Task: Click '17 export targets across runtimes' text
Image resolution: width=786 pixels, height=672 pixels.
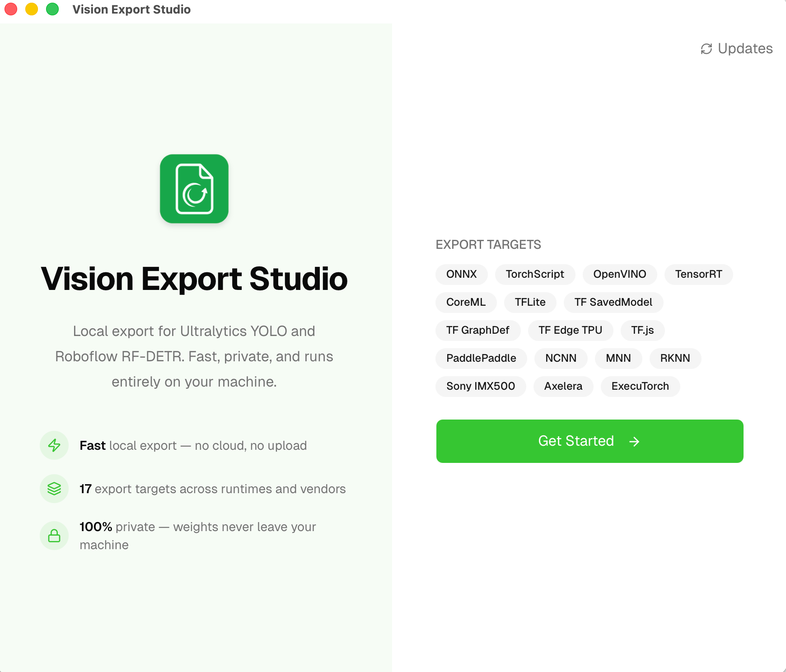Action: tap(213, 489)
